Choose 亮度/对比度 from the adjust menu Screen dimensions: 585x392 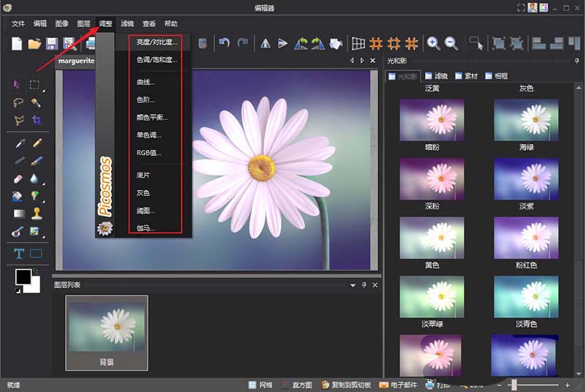(154, 42)
